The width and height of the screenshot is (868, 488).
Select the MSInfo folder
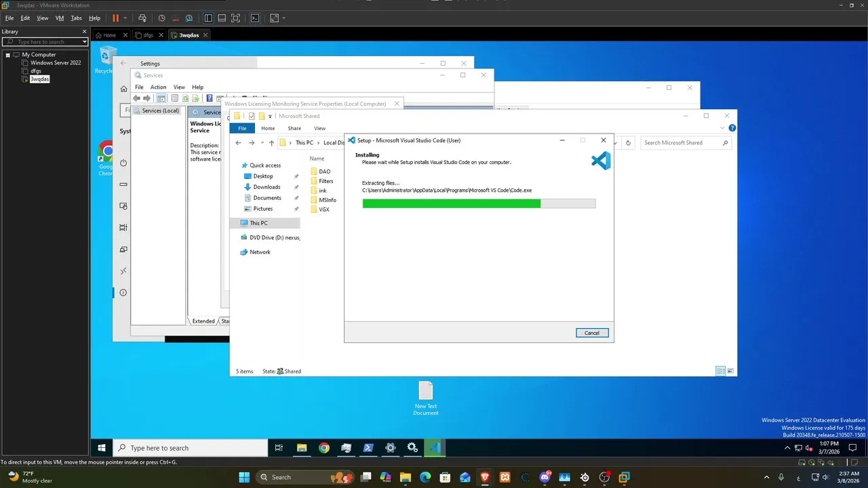324,200
